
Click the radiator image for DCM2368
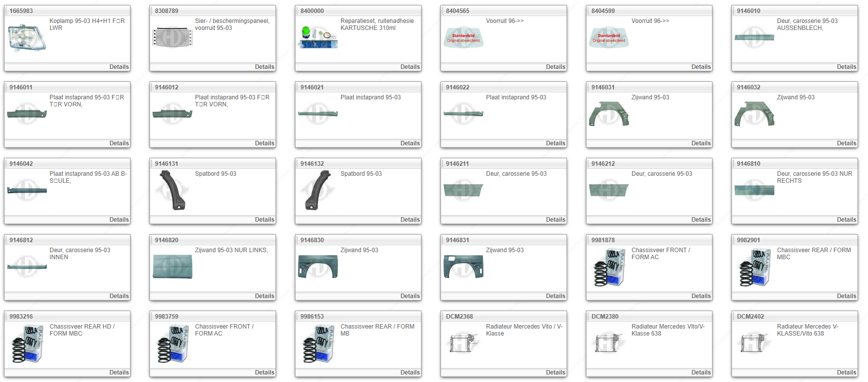(x=463, y=343)
